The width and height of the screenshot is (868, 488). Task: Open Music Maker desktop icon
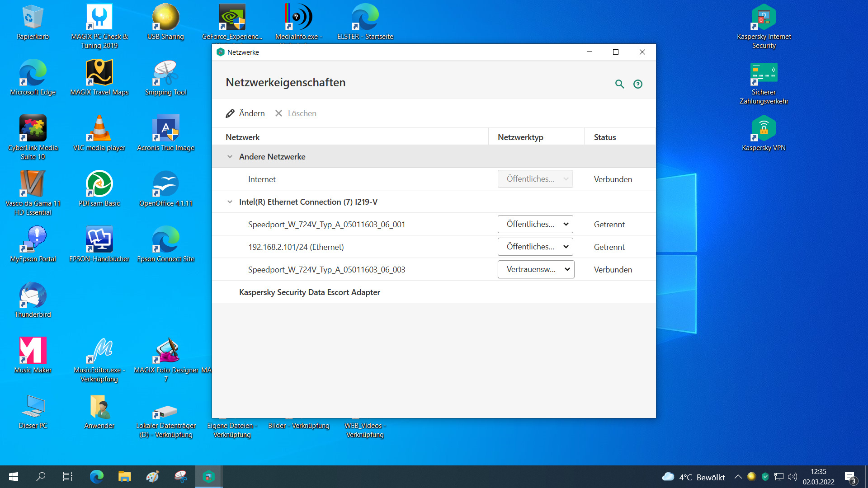pos(33,356)
